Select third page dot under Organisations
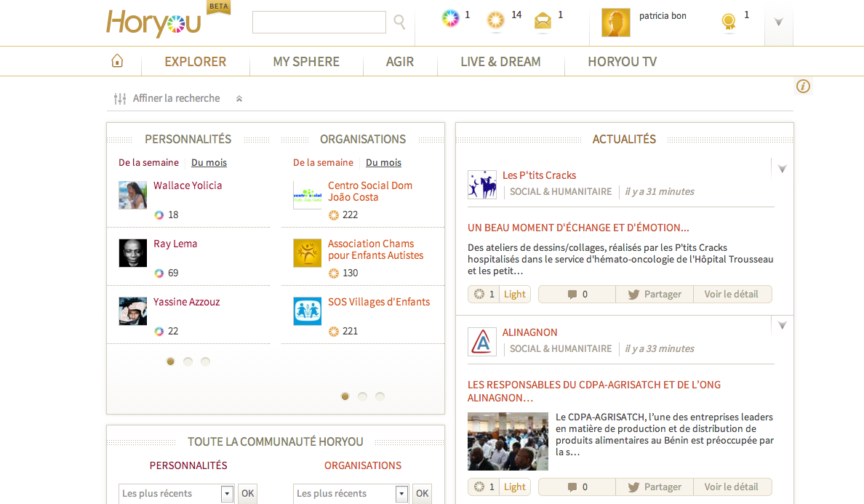 coord(380,396)
